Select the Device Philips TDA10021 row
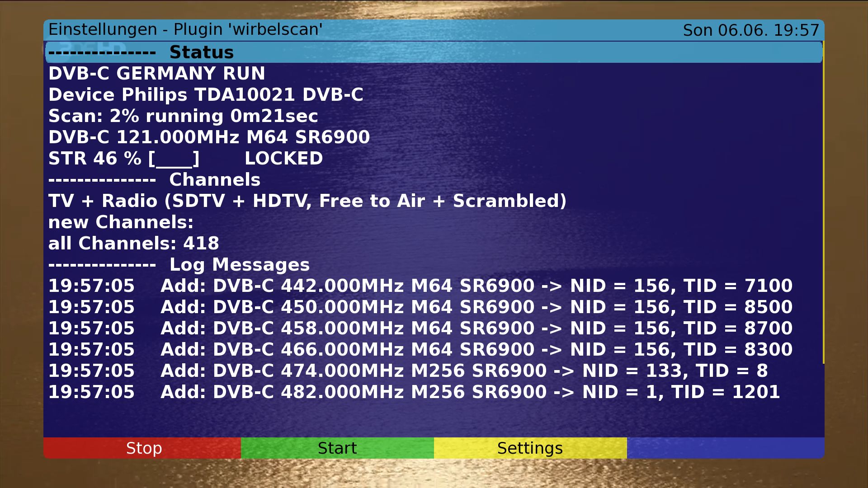868x488 pixels. click(206, 95)
